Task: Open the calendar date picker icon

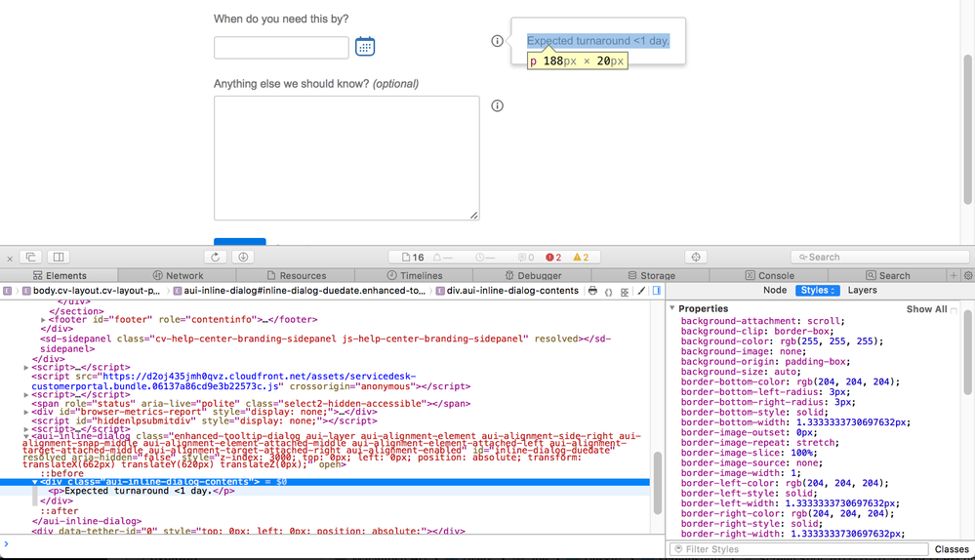Action: click(x=365, y=47)
